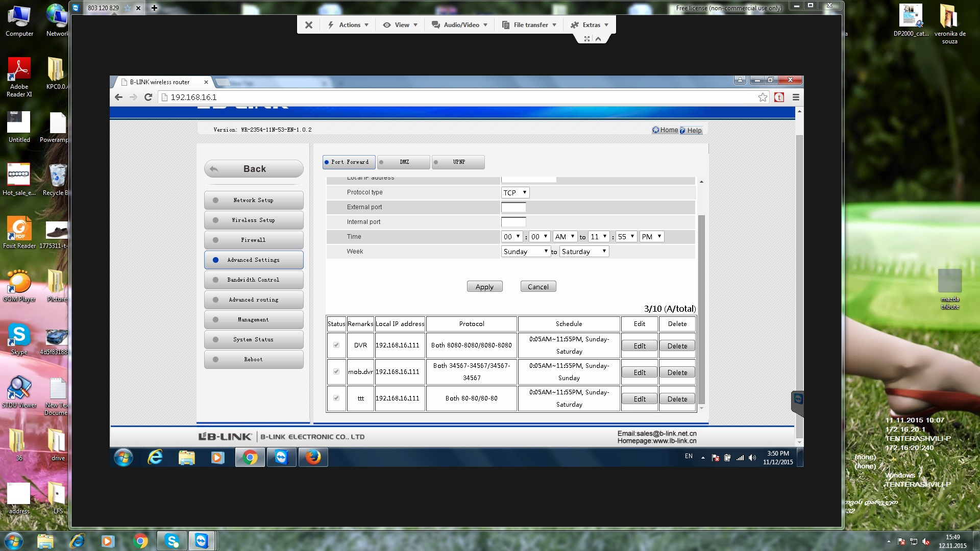The width and height of the screenshot is (980, 551).
Task: Toggle the mob.dvr rule status checkbox
Action: pyautogui.click(x=336, y=371)
